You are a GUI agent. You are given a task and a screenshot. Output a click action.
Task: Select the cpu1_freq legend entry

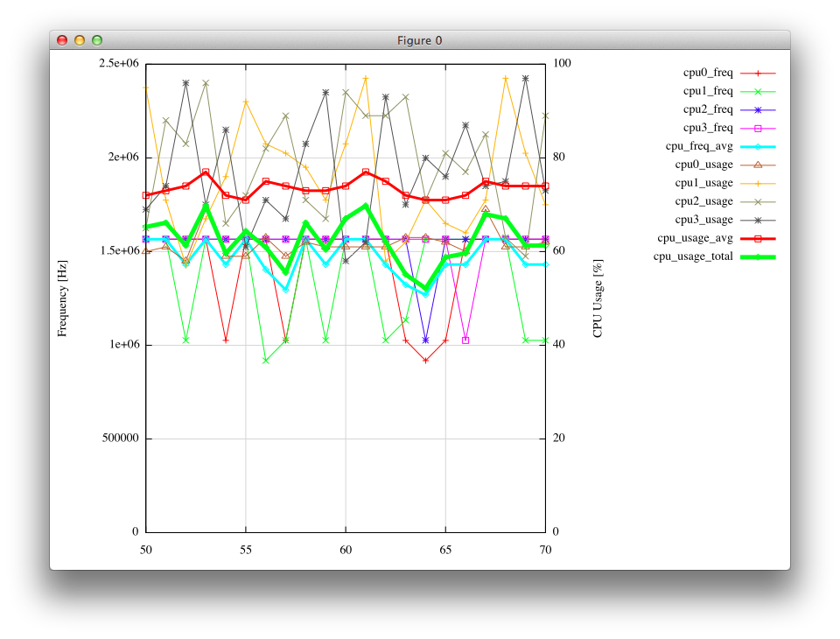click(729, 91)
